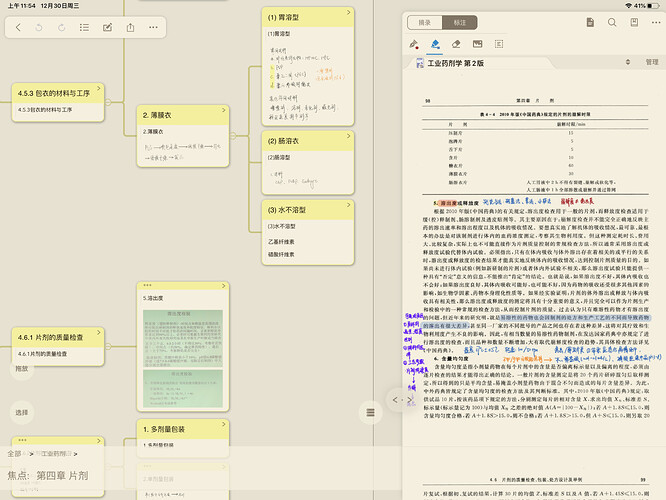666x500 pixels.
Task: Open document panel more options ellipsis
Action: pyautogui.click(x=656, y=23)
